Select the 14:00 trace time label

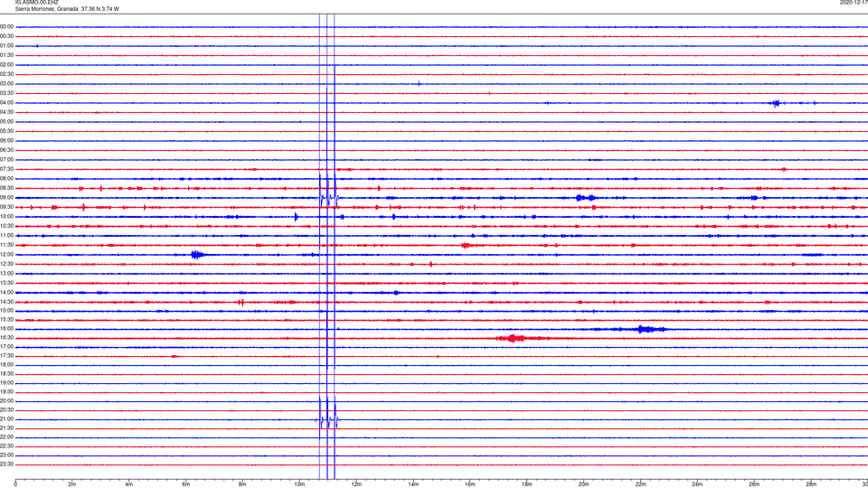click(x=6, y=292)
